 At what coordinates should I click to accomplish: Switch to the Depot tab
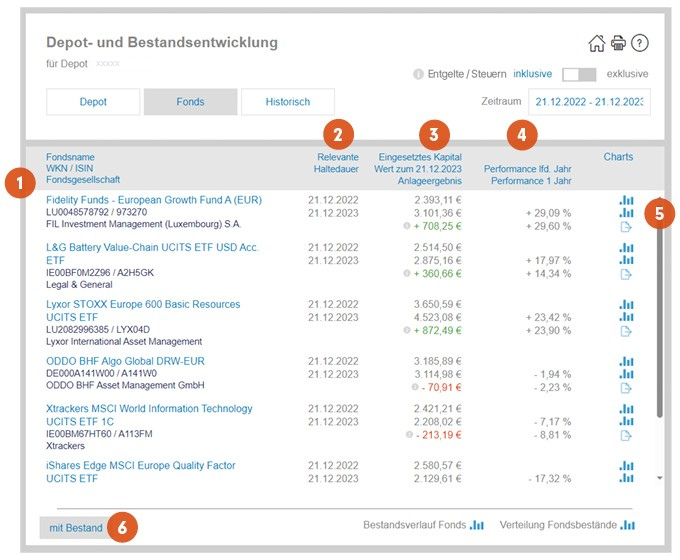pos(93,102)
